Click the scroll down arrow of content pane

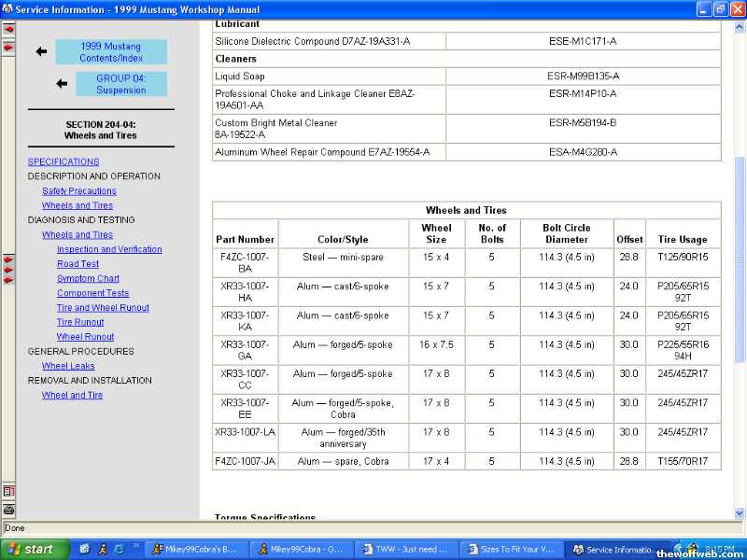(x=740, y=513)
